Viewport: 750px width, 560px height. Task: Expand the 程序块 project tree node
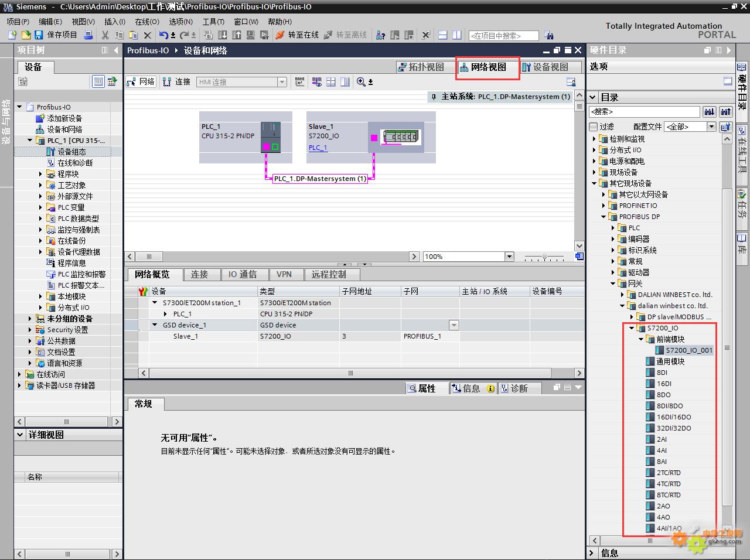pyautogui.click(x=40, y=174)
